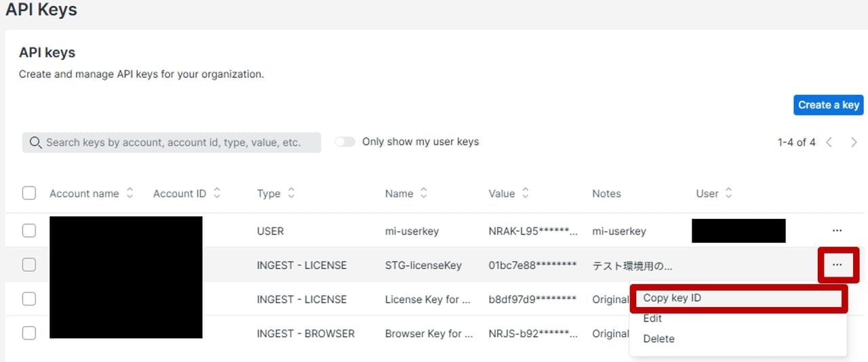Sort by Account ID column arrows
Image resolution: width=868 pixels, height=362 pixels.
click(217, 193)
